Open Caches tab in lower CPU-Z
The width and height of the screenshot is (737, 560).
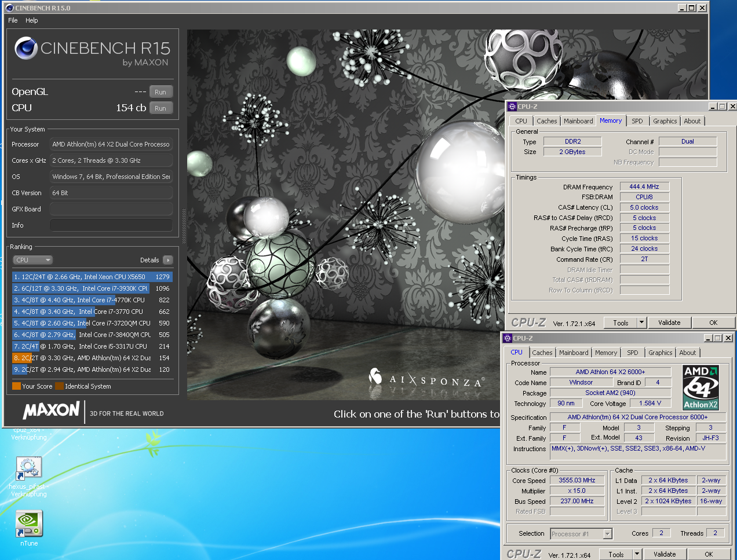tap(542, 353)
